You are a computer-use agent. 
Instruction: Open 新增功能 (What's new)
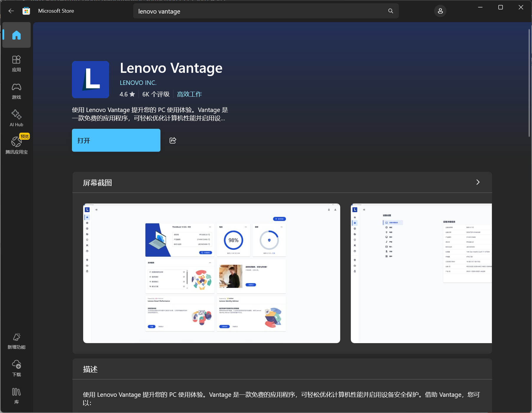coord(17,341)
